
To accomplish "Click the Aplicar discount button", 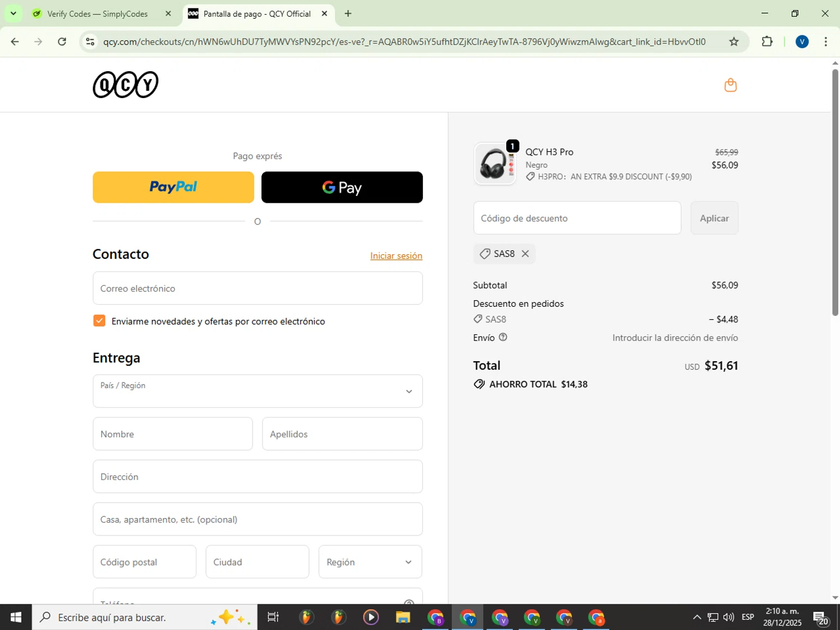I will [x=714, y=218].
